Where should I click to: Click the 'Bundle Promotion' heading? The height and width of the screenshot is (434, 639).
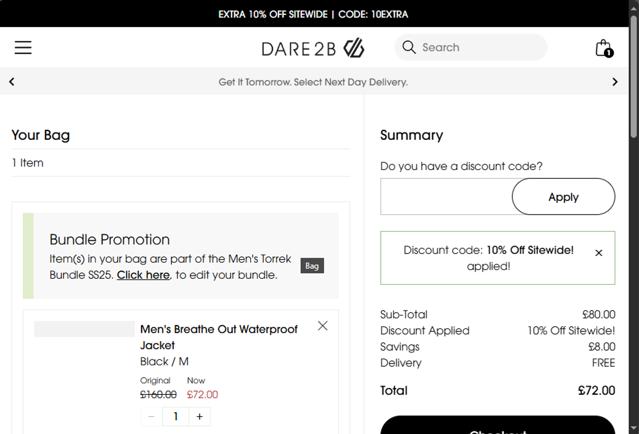pos(110,239)
